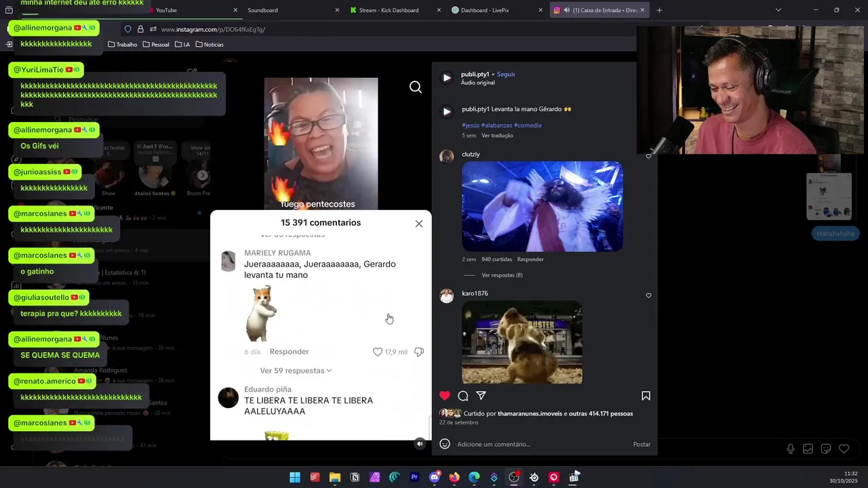Click Ver tradução under the caption

pos(497,136)
